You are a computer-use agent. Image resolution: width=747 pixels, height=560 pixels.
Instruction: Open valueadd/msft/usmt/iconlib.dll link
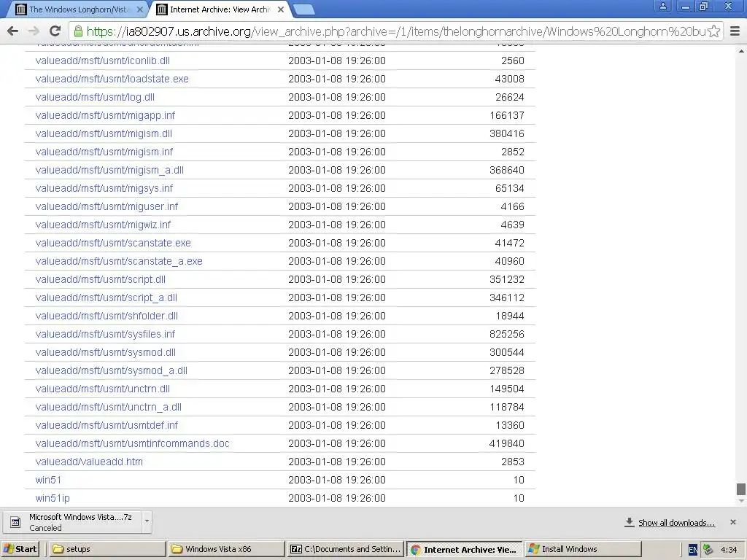(x=102, y=61)
